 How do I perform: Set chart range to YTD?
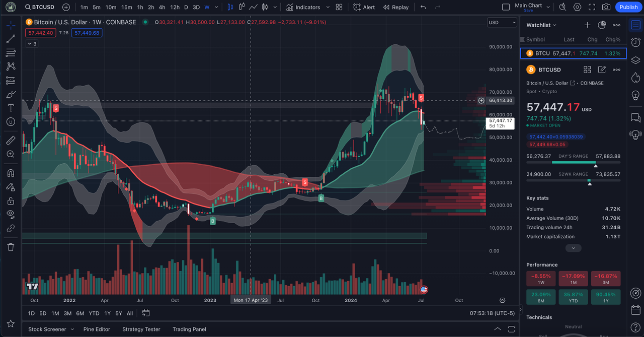pos(94,313)
